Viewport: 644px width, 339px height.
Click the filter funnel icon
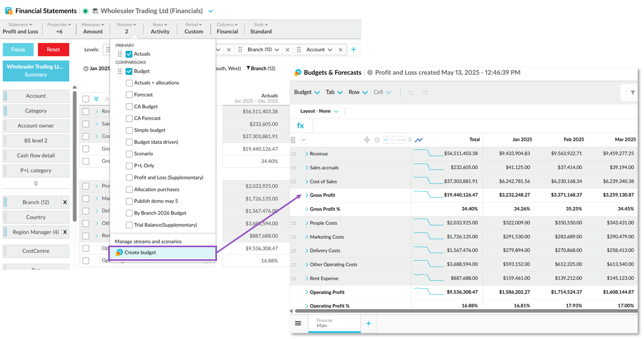[632, 92]
